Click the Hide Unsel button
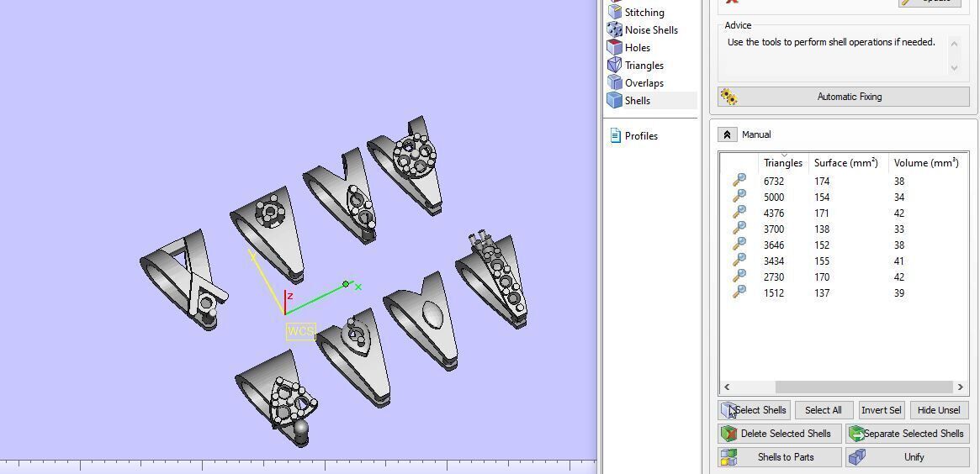This screenshot has width=980, height=474. tap(939, 409)
